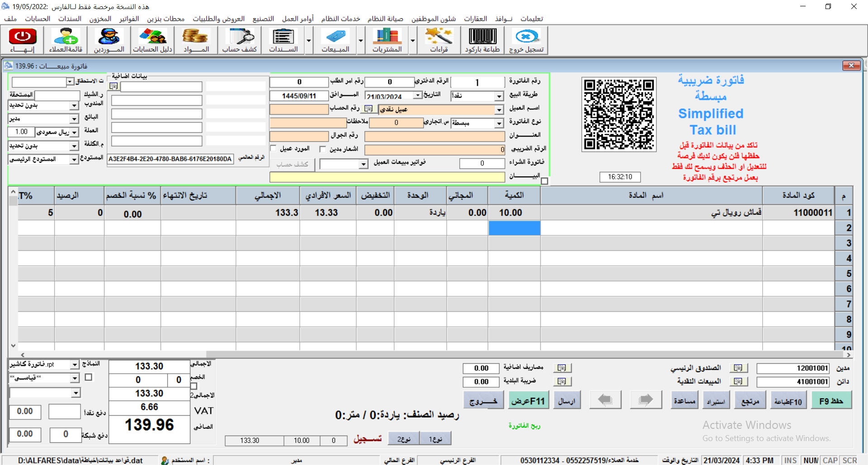The height and width of the screenshot is (465, 868).
Task: Click invoice window icon in title bar
Action: pyautogui.click(x=8, y=66)
